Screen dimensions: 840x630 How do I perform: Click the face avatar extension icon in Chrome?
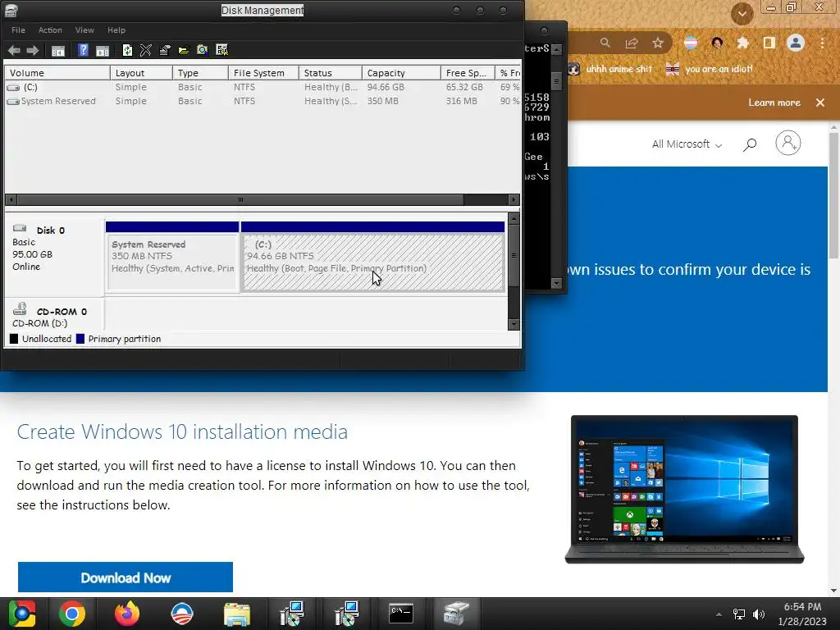717,43
